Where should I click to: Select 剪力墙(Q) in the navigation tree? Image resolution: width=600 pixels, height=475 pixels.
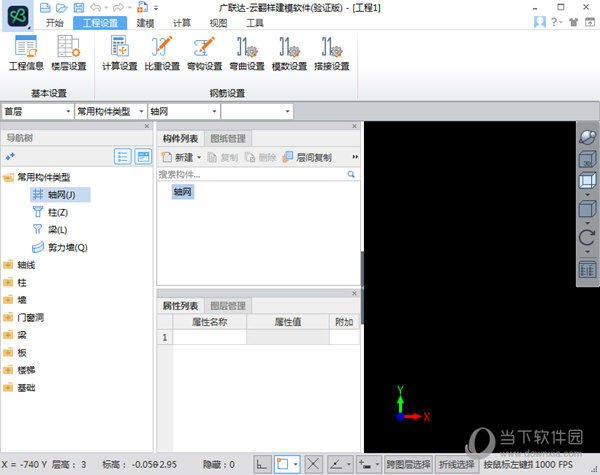pos(60,247)
